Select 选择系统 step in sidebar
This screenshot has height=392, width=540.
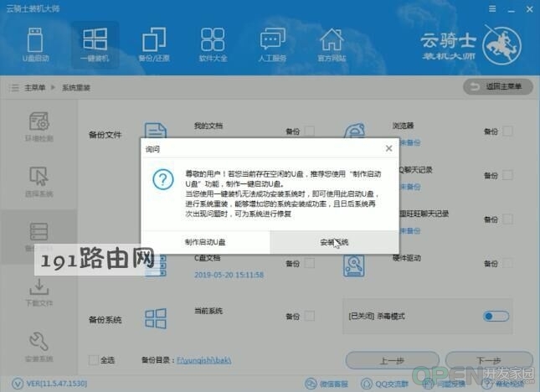[39, 182]
